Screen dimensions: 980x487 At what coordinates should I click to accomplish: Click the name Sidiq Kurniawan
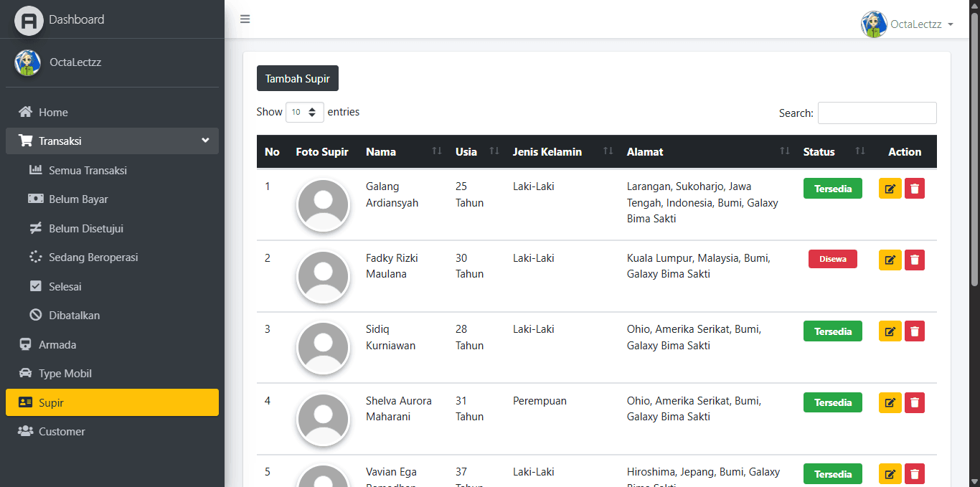coord(390,337)
